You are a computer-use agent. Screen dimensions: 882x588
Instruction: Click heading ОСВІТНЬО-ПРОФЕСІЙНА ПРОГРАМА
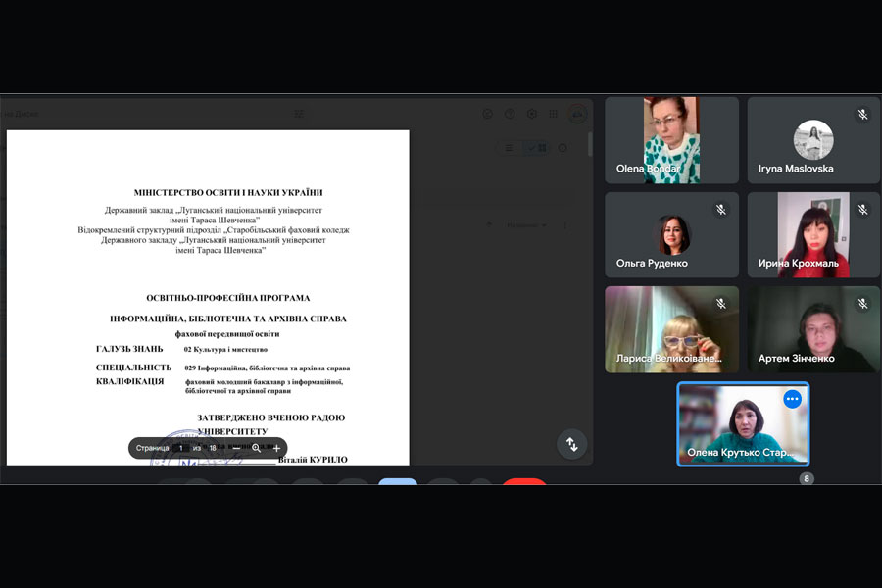coord(227,298)
